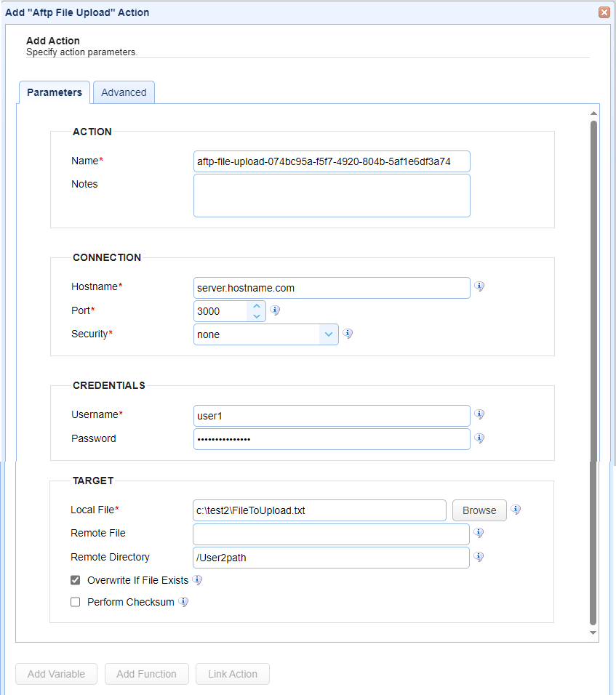Image resolution: width=616 pixels, height=695 pixels.
Task: Switch to the Advanced tab
Action: [x=124, y=92]
